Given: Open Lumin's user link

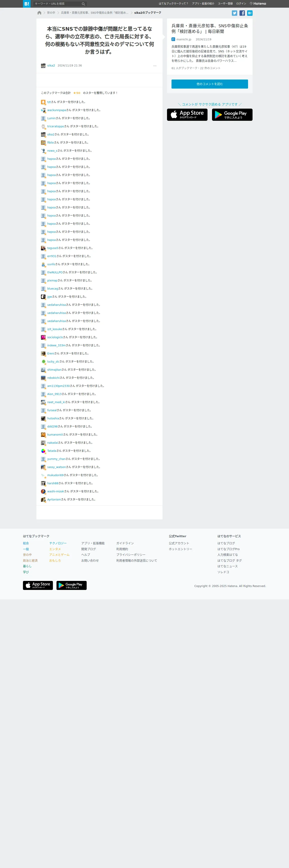Looking at the screenshot, I should pos(51,118).
